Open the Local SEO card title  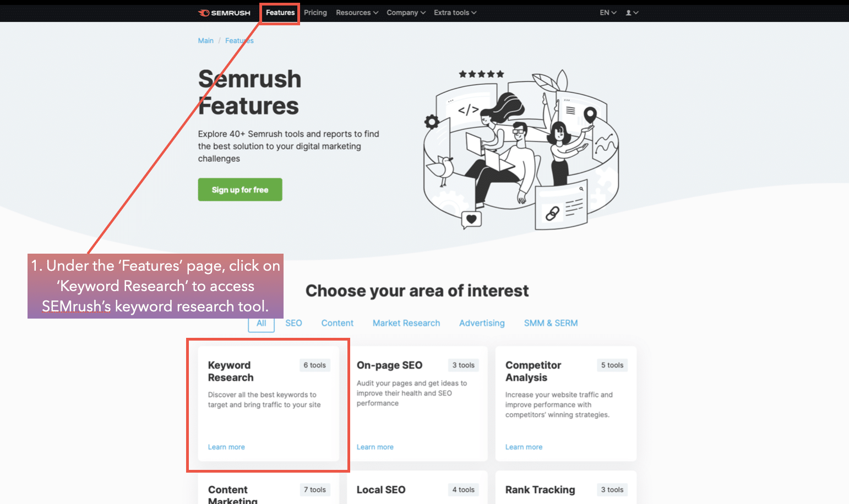pyautogui.click(x=381, y=490)
